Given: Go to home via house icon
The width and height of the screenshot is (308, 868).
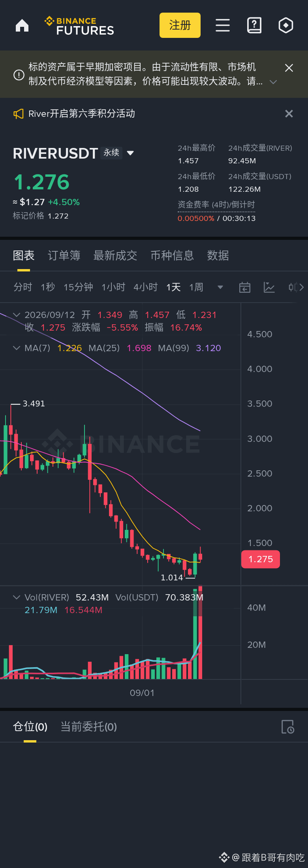Looking at the screenshot, I should (x=22, y=25).
